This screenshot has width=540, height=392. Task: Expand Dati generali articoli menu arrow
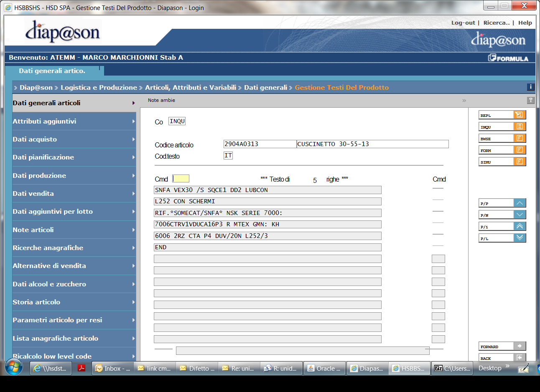133,103
